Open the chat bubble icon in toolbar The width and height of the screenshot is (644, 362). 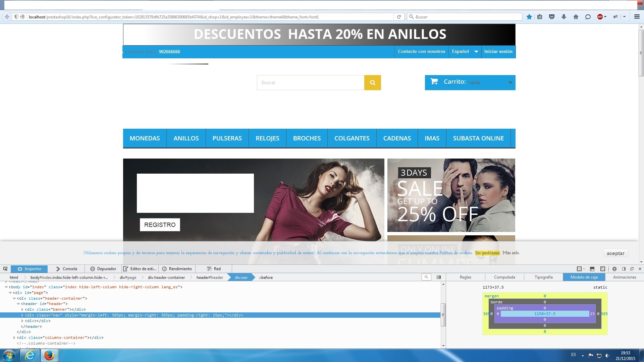[x=588, y=17]
